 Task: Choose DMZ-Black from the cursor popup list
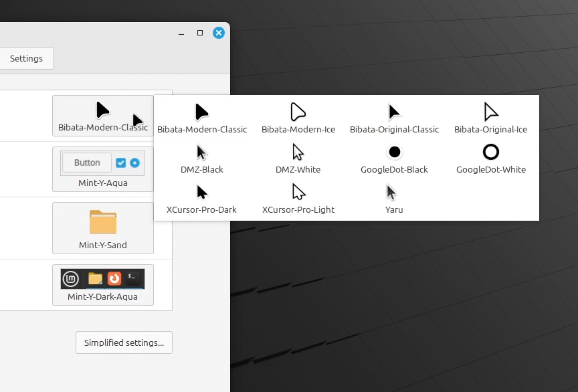tap(201, 159)
